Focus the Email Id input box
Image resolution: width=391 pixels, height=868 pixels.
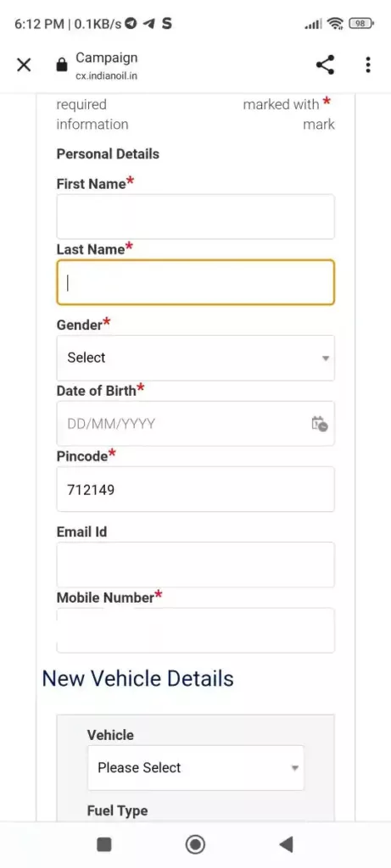point(195,565)
